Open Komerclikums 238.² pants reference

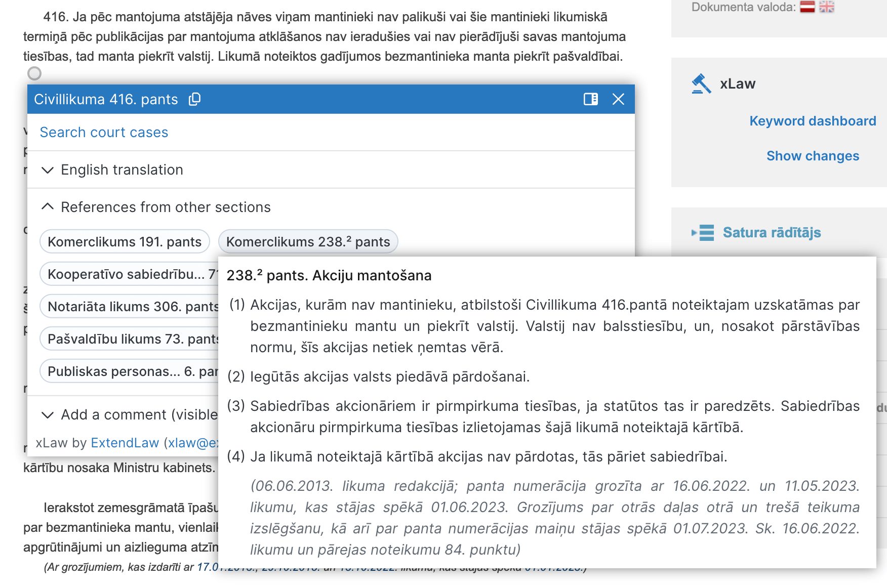308,242
